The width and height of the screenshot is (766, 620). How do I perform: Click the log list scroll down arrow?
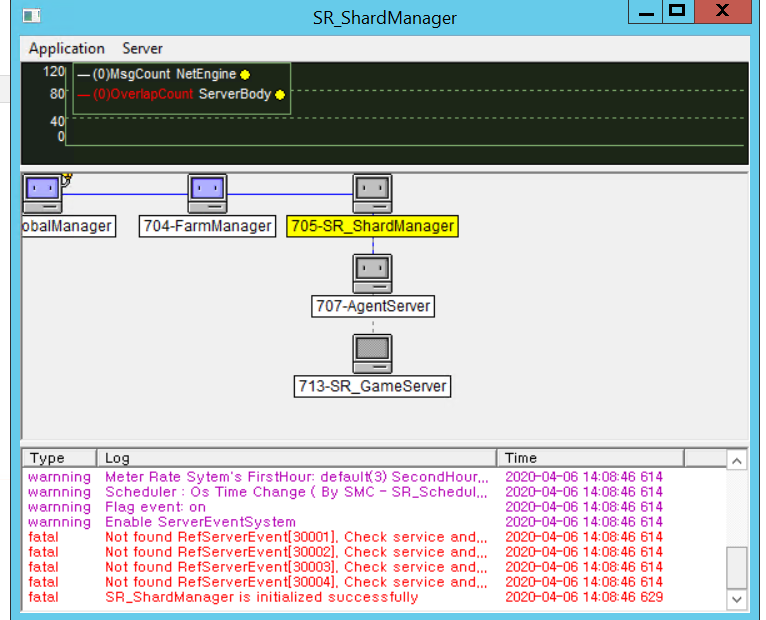point(737,599)
